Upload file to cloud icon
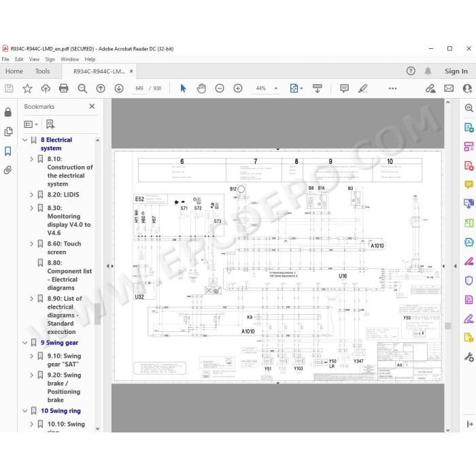476x476 pixels. point(46,88)
